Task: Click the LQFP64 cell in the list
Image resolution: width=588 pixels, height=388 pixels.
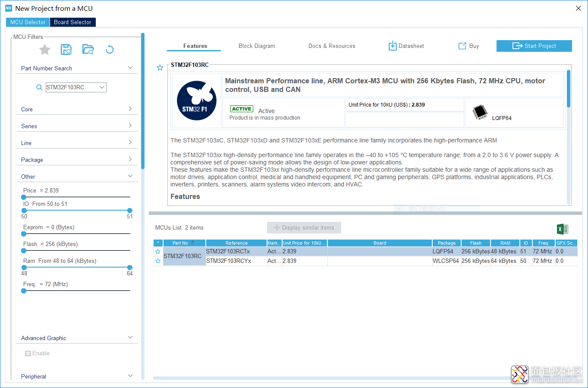Action: point(447,252)
